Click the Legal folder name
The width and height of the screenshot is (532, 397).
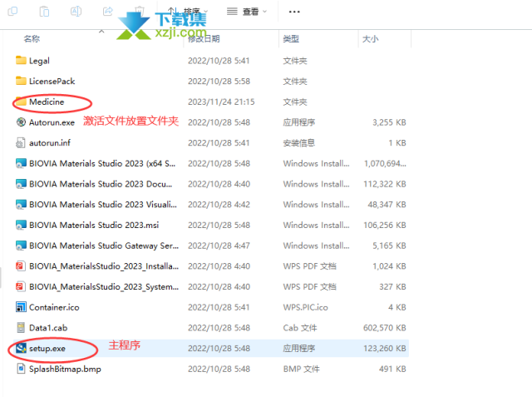pyautogui.click(x=39, y=61)
